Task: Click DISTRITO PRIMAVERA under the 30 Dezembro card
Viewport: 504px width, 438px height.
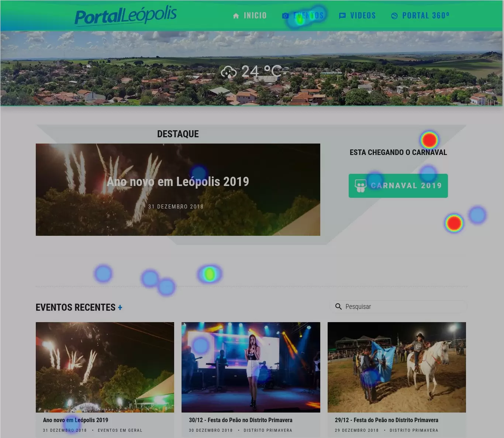Action: (x=268, y=430)
